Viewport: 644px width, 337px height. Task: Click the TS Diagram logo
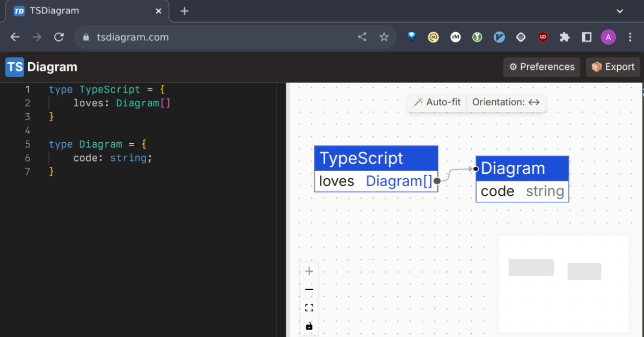pos(42,67)
